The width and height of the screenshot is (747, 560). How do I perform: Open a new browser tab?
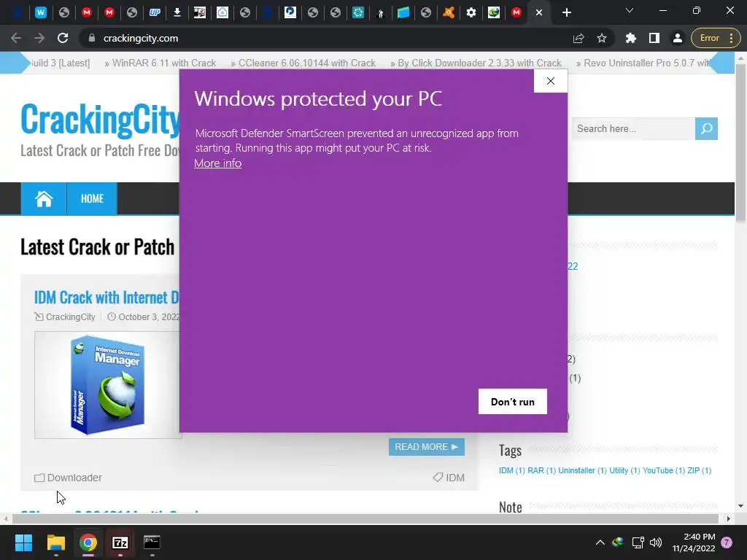coord(566,13)
